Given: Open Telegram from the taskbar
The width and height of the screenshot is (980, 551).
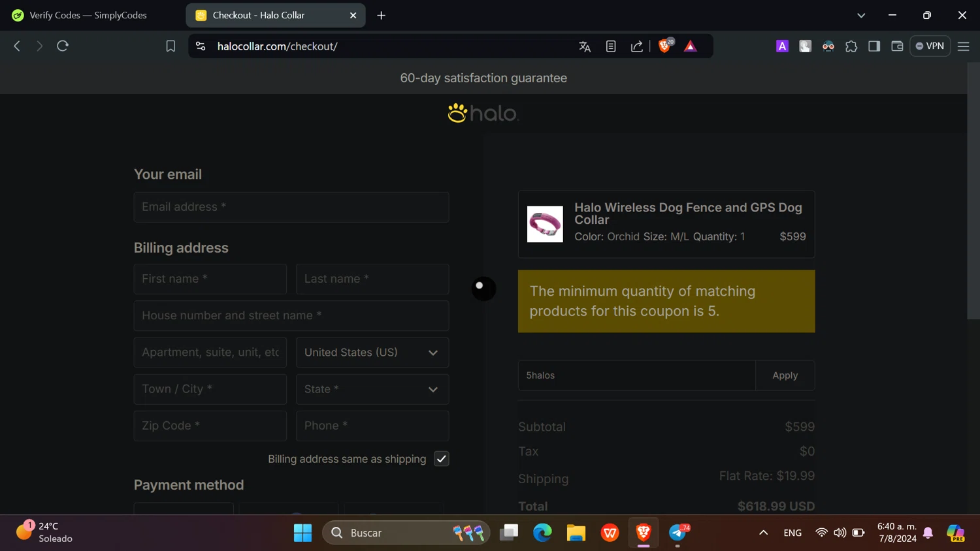Looking at the screenshot, I should point(678,533).
